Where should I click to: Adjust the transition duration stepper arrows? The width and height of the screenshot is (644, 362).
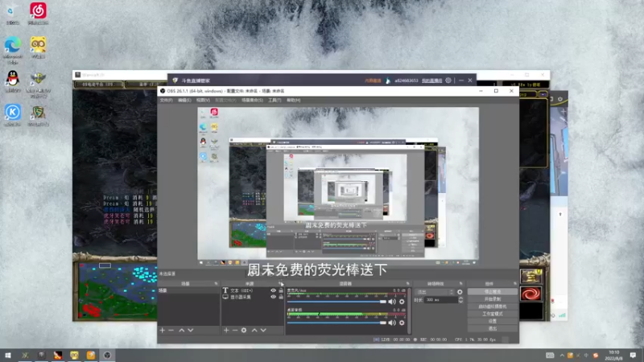[460, 300]
